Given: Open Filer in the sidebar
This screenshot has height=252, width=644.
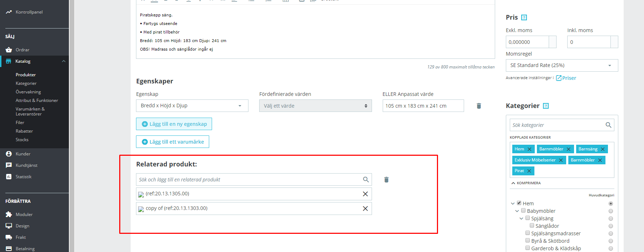Looking at the screenshot, I should 20,123.
